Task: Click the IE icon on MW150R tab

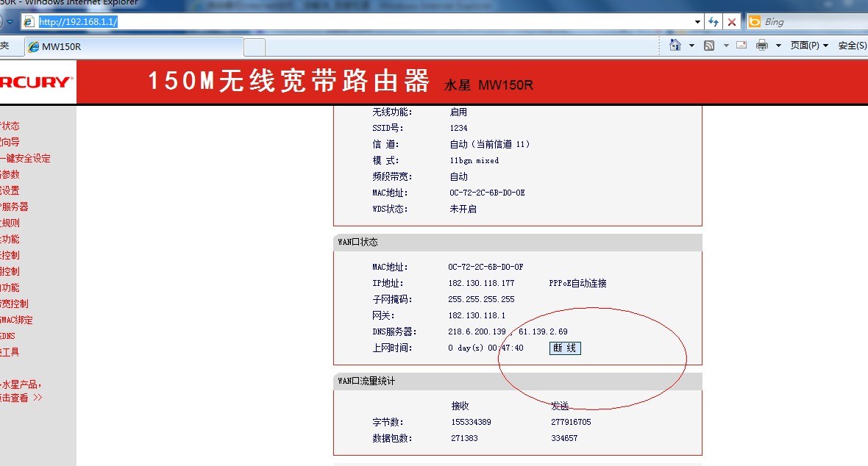Action: coord(34,46)
